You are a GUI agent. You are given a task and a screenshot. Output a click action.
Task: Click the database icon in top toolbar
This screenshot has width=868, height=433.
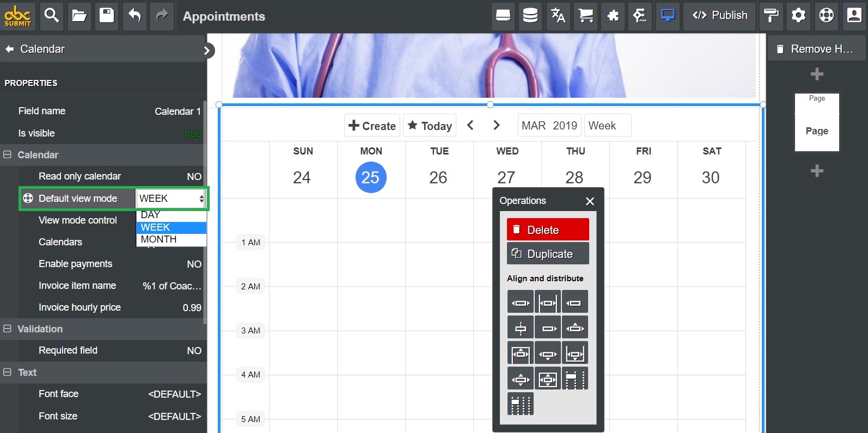pos(530,16)
